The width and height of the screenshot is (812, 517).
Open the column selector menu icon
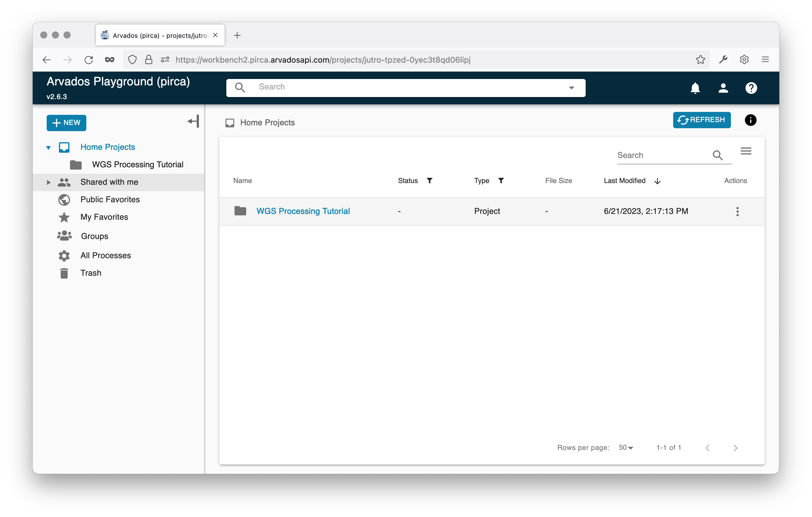pyautogui.click(x=745, y=151)
